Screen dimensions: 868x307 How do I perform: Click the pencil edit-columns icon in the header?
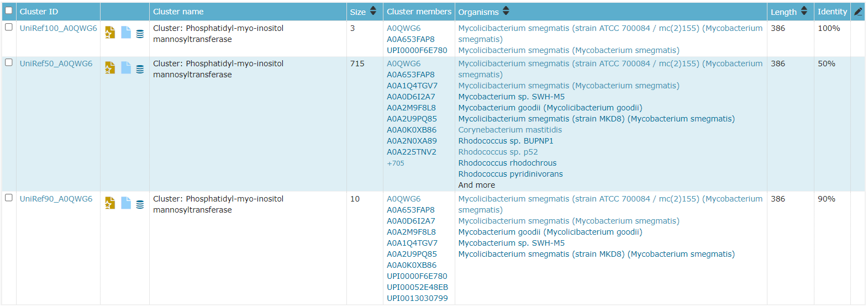tap(858, 11)
